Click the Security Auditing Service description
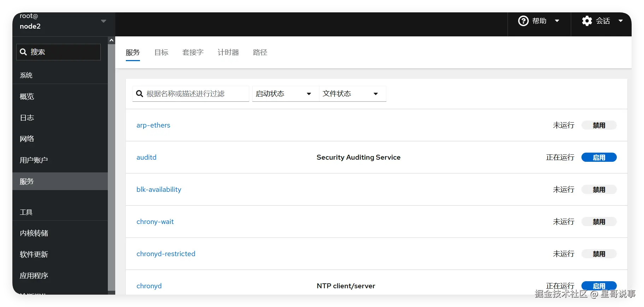644x307 pixels. pyautogui.click(x=358, y=157)
